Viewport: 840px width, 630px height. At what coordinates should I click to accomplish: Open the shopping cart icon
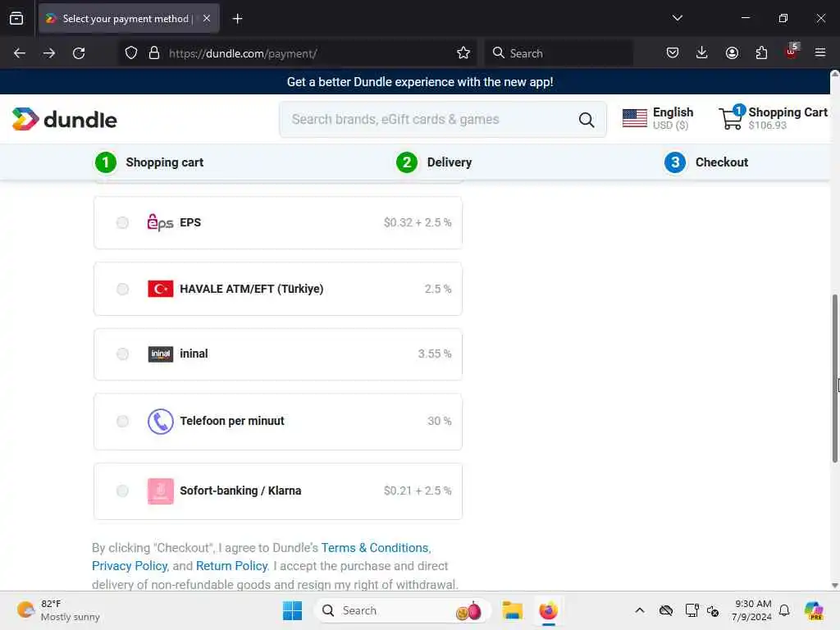pos(731,118)
